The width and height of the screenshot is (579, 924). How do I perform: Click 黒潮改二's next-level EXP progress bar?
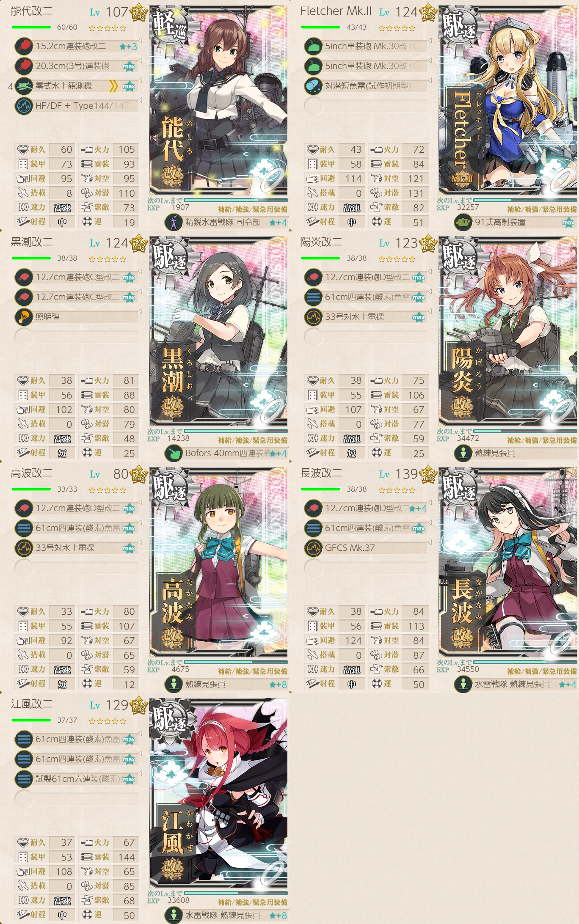pyautogui.click(x=236, y=431)
